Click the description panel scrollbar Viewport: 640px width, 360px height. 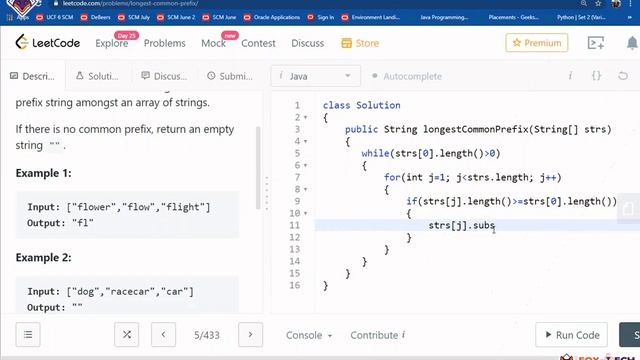click(258, 168)
